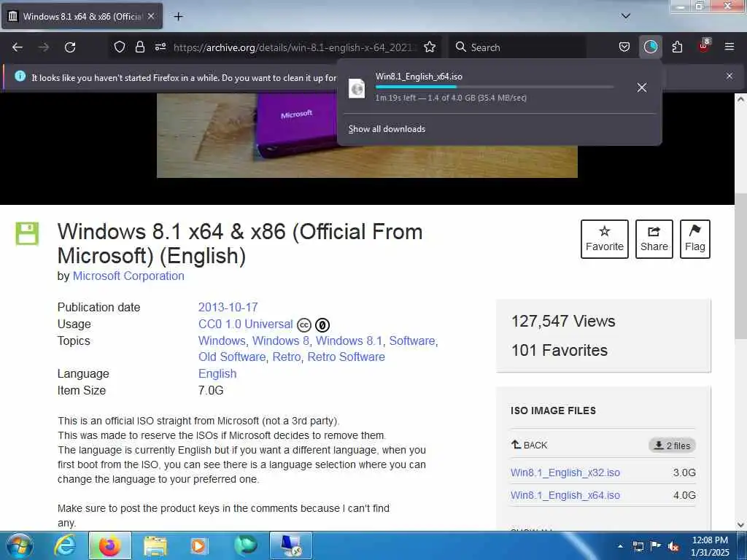Open the Extensions puzzle icon
Image resolution: width=747 pixels, height=560 pixels.
[x=677, y=47]
